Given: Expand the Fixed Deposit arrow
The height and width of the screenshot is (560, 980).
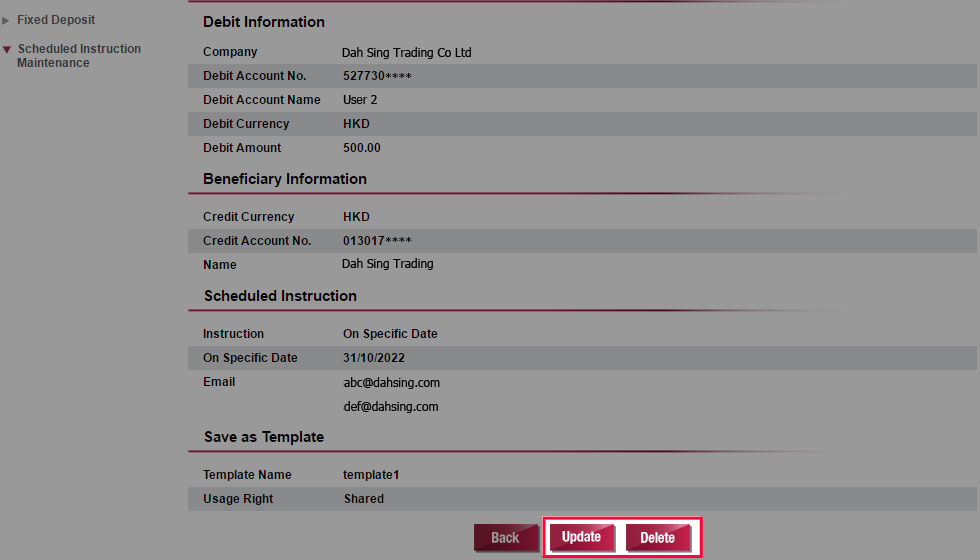Looking at the screenshot, I should click(6, 21).
